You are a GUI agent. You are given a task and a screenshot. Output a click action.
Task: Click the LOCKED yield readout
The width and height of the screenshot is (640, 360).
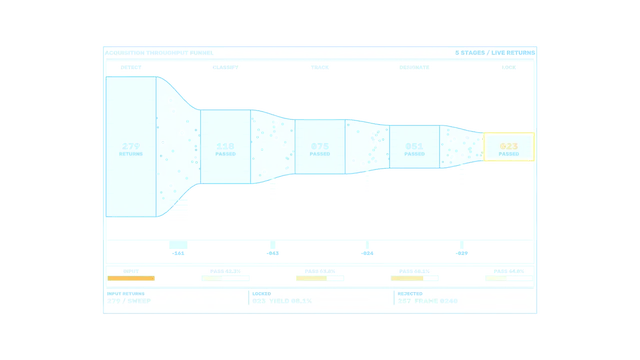click(282, 298)
